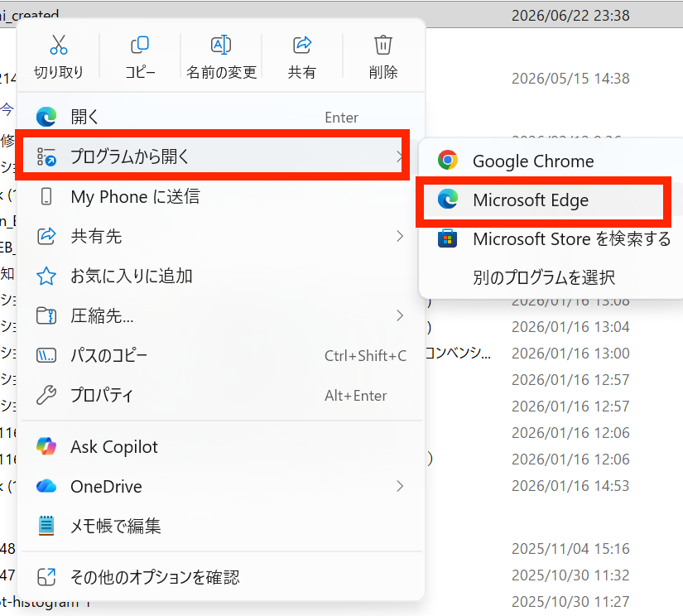Screen dimensions: 683x616
Task: Click the Share (共有) icon in top row
Action: pyautogui.click(x=302, y=45)
